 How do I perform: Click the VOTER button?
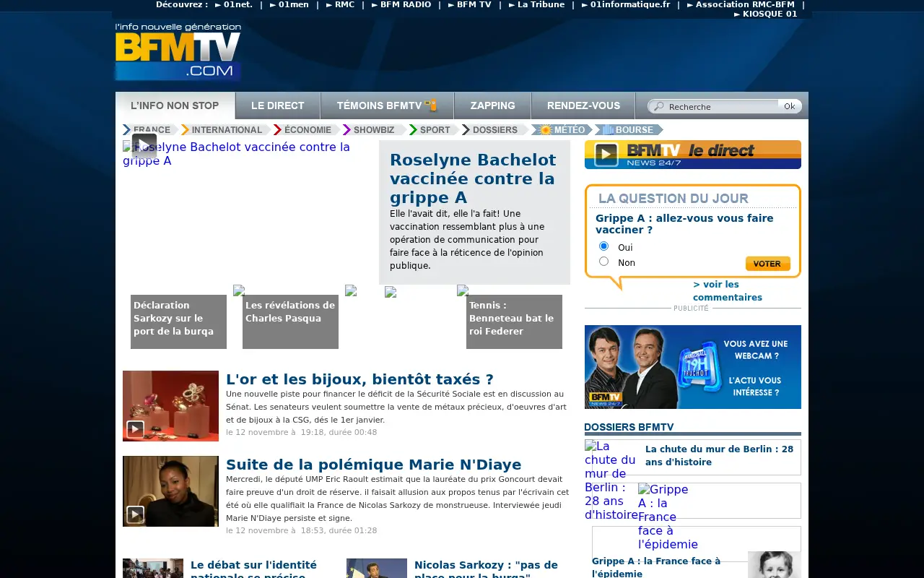[767, 264]
